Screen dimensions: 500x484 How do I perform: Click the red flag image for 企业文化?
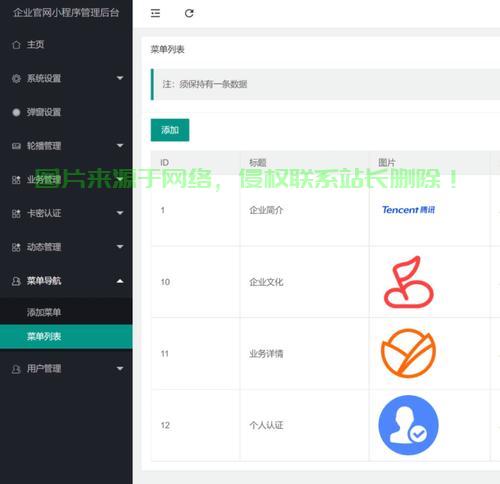[409, 282]
